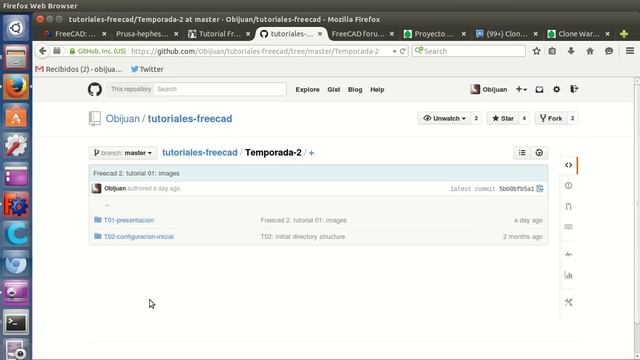Open new tab with plus button

[x=624, y=34]
